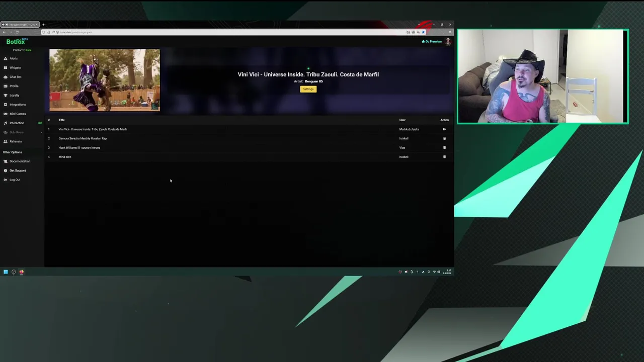
Task: Click Log Out in the sidebar
Action: click(15, 179)
